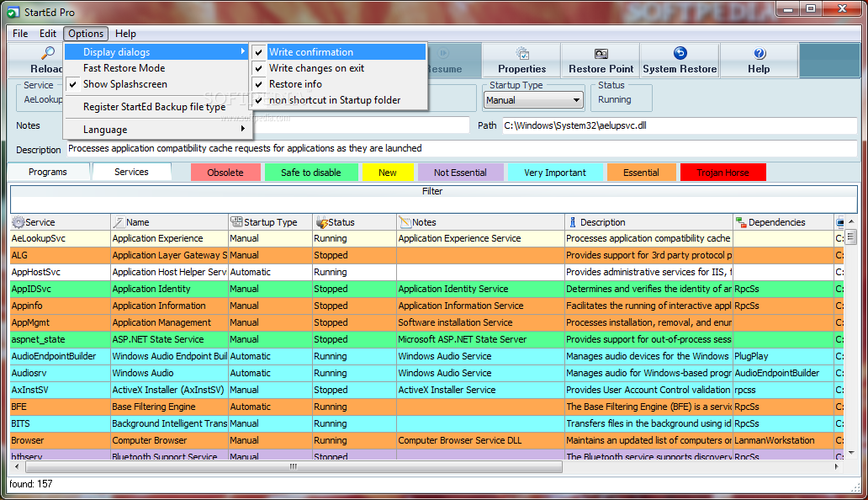Viewport: 868px width, 500px height.
Task: Click the Essential orange swatch
Action: (x=641, y=173)
